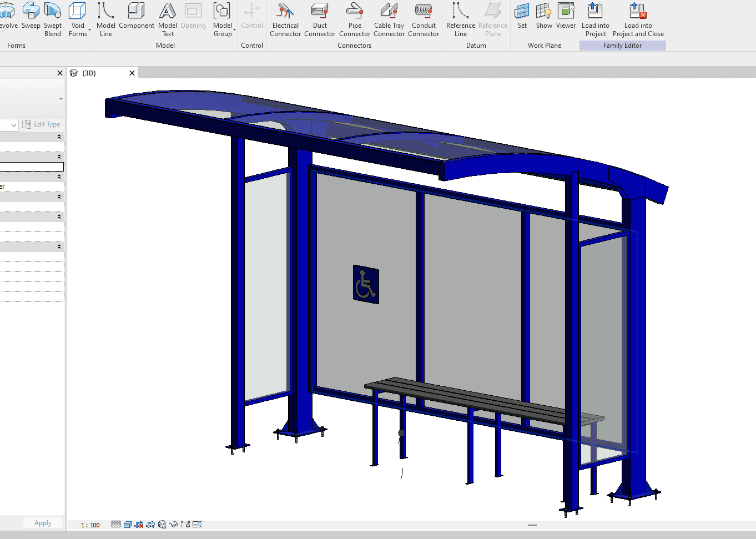756x539 pixels.
Task: Switch to the {3D} view tab
Action: pyautogui.click(x=89, y=73)
